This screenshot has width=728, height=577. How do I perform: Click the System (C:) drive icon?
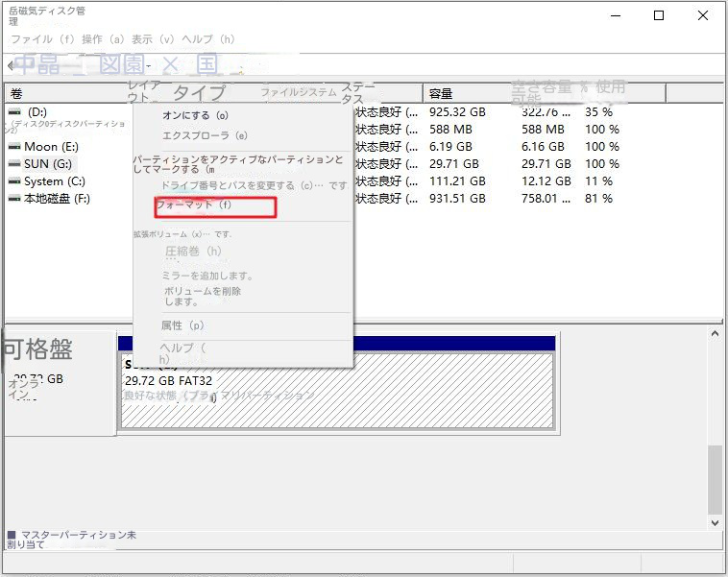pos(14,181)
